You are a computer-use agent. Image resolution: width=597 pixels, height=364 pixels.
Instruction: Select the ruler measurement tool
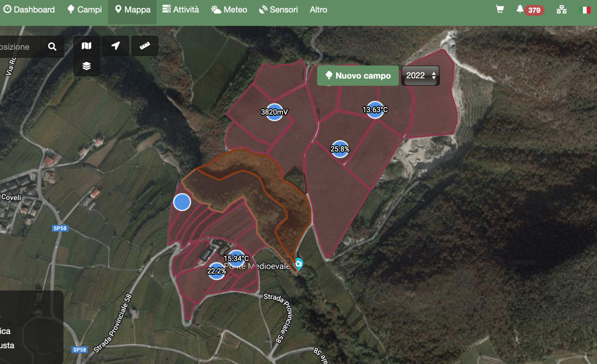coord(145,46)
